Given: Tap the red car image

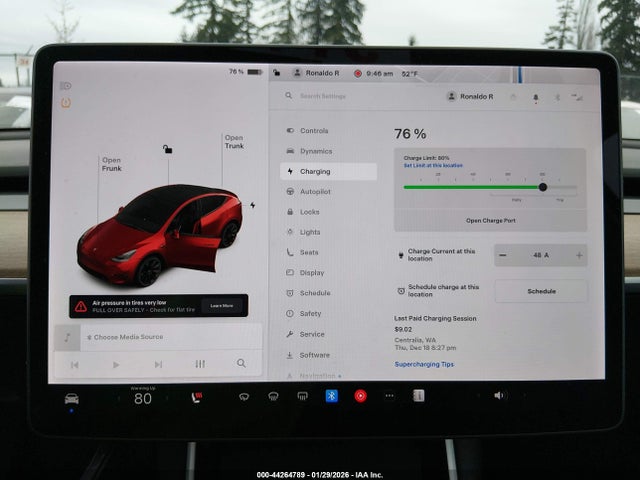Looking at the screenshot, I should click(x=160, y=236).
